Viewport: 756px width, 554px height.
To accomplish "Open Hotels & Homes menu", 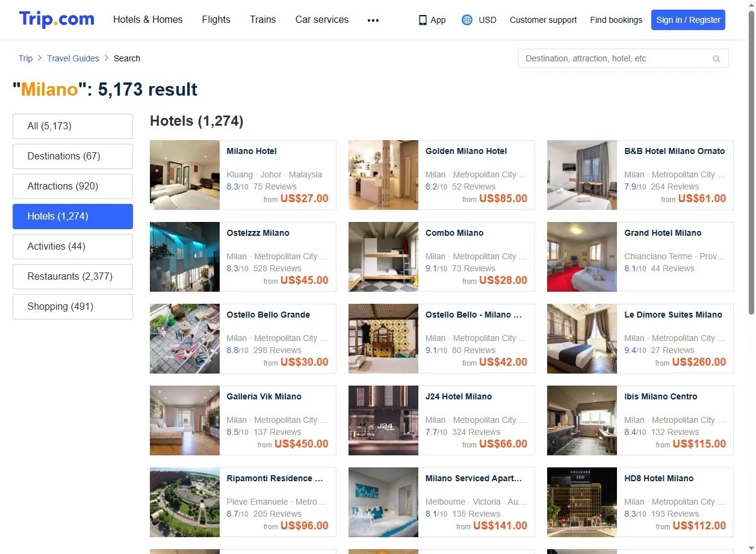I will [x=148, y=19].
